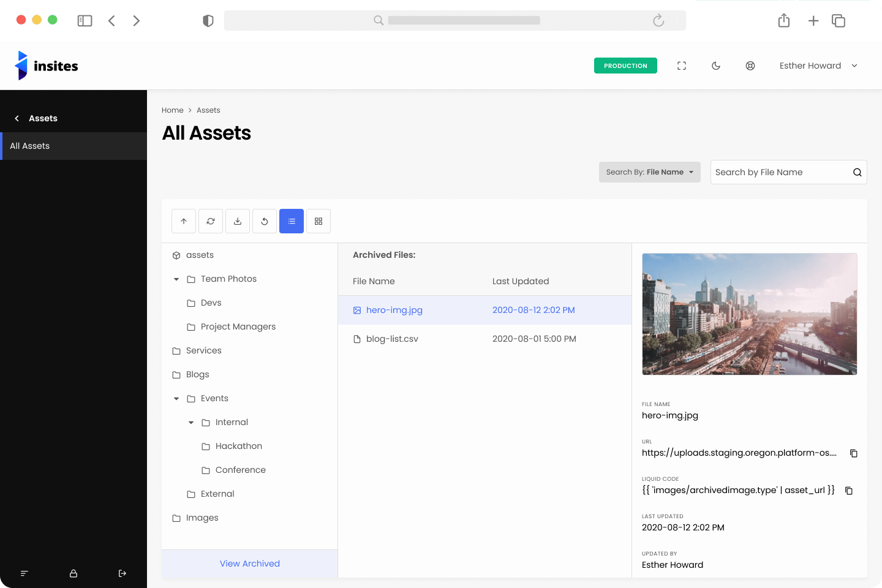Go to Home via the breadcrumb
The width and height of the screenshot is (882, 588).
173,110
